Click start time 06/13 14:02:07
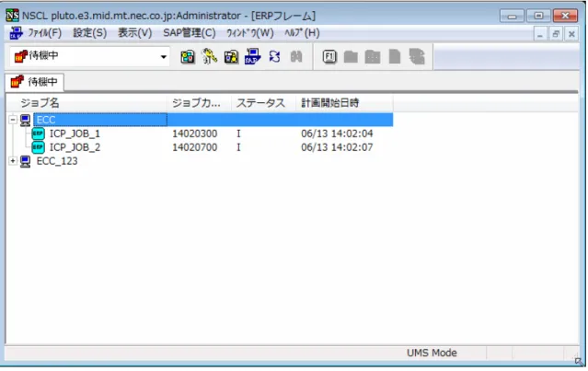Viewport: 588px width, 371px height. (x=337, y=147)
